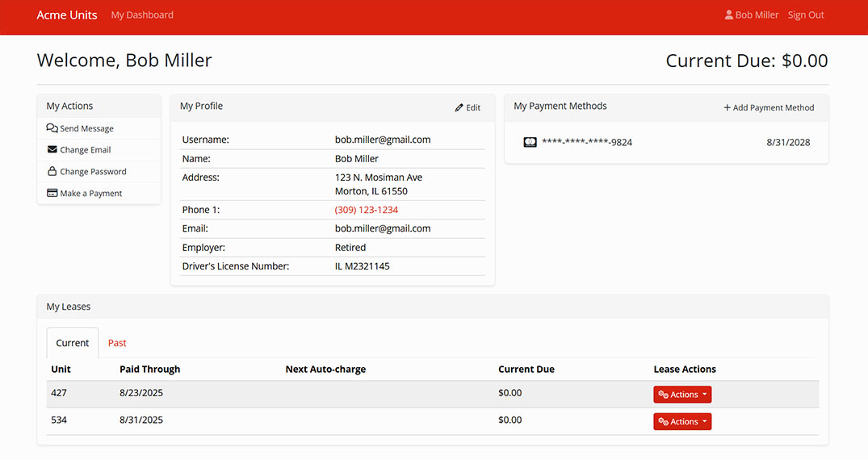Click the gears icon in unit 427 Actions button
868x460 pixels.
tap(663, 395)
